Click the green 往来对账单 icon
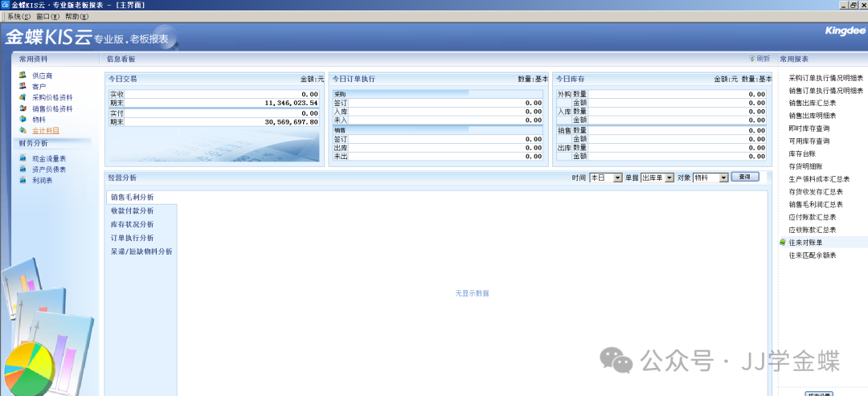 (782, 242)
